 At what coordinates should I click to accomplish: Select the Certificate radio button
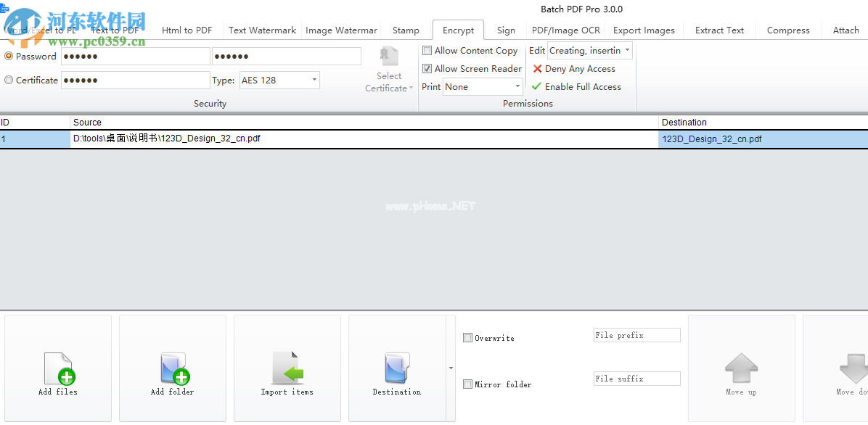9,81
